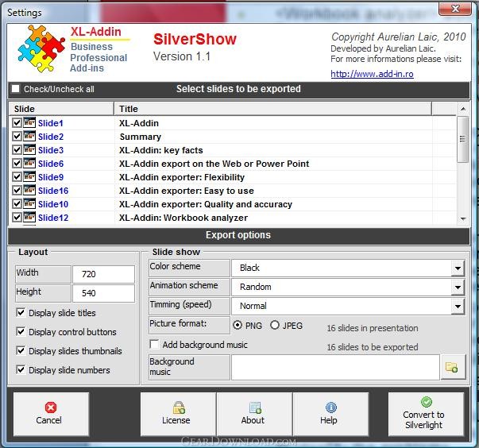Select the Slide3 row label

(51, 150)
